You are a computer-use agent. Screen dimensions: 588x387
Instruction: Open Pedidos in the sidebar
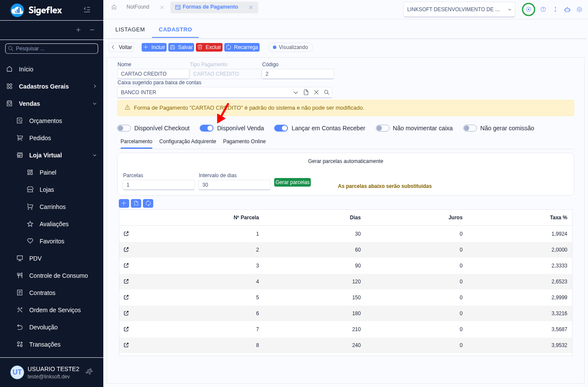(52, 138)
